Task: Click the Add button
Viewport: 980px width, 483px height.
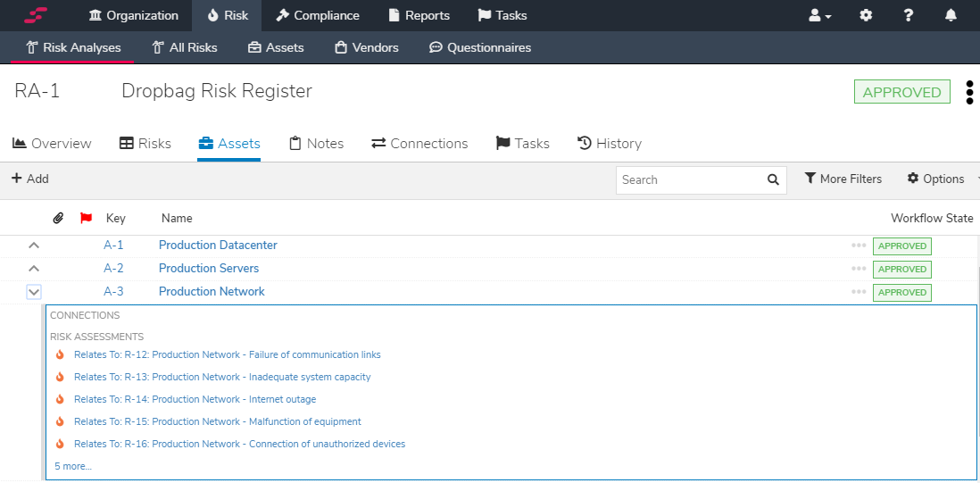Action: pos(30,179)
